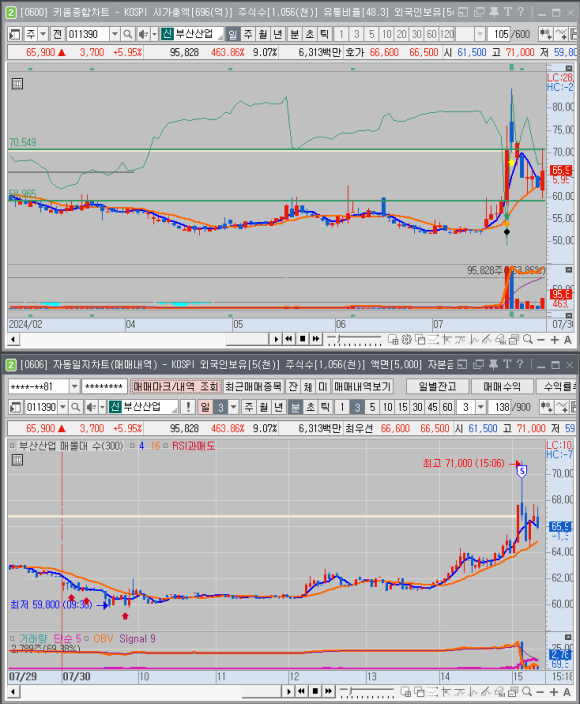
Task: Click fast-forward button in top chart scrollbar
Action: [316, 339]
